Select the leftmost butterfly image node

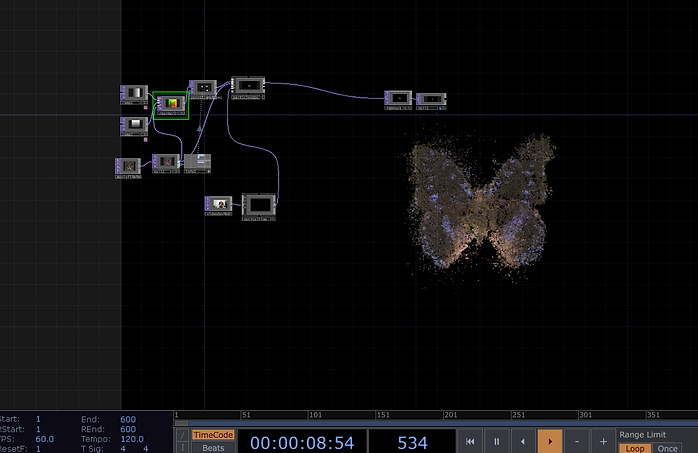pyautogui.click(x=128, y=168)
